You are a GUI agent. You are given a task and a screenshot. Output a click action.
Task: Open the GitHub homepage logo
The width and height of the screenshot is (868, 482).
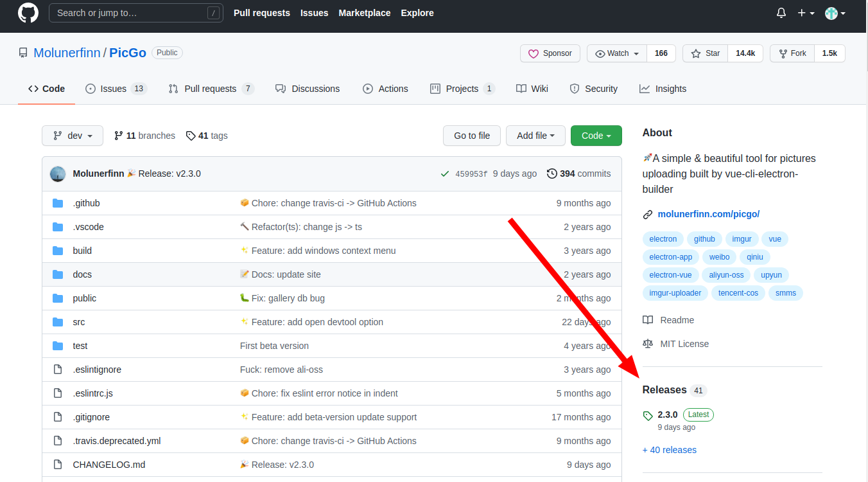click(28, 13)
